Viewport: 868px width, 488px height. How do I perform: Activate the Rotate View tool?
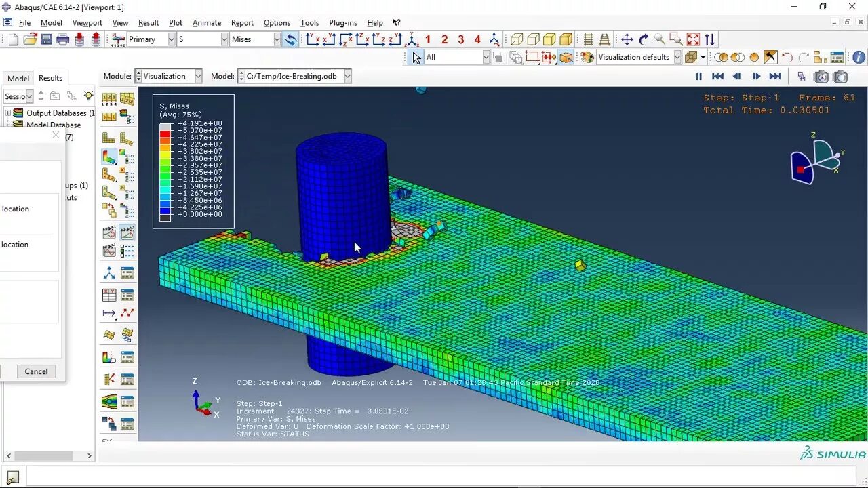(644, 39)
